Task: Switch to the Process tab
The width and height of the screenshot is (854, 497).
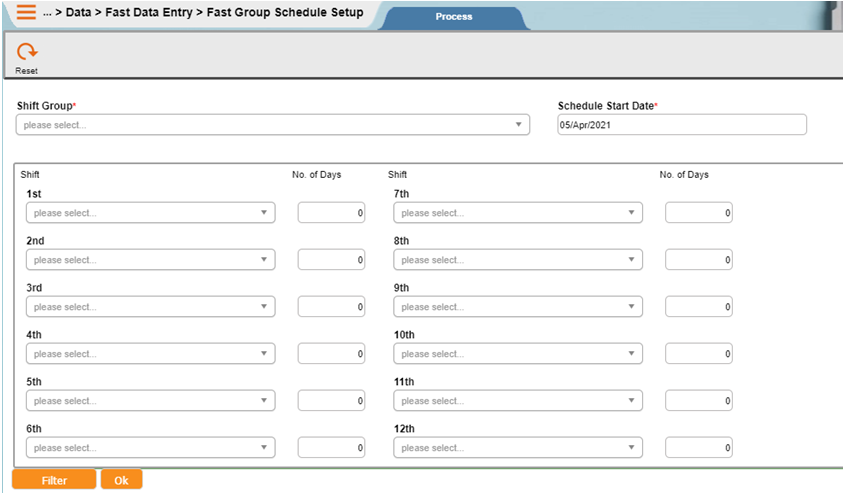Action: 454,17
